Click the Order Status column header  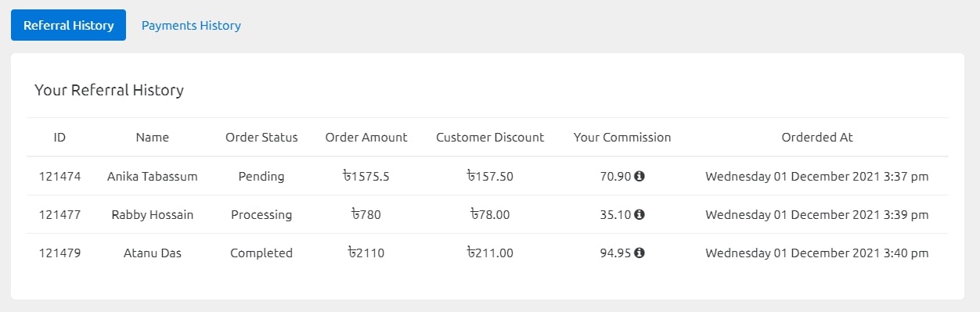coord(261,137)
